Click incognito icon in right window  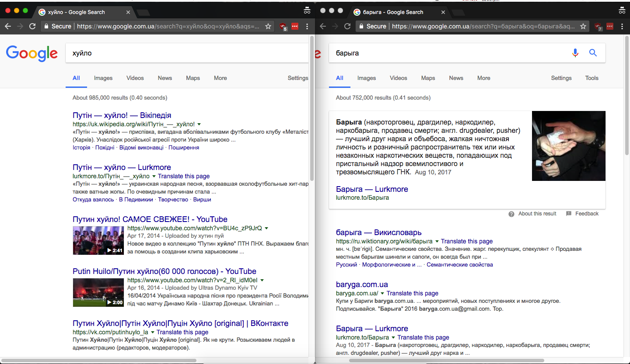pyautogui.click(x=622, y=10)
